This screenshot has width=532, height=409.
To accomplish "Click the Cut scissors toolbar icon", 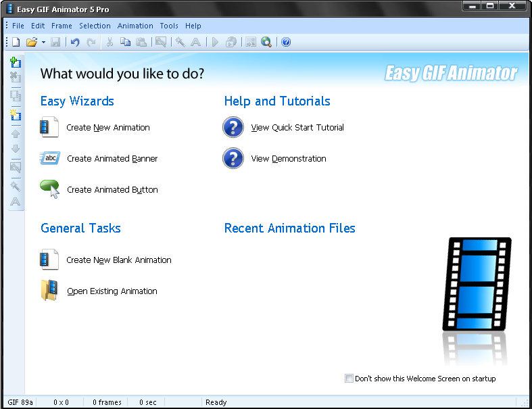I will point(110,42).
